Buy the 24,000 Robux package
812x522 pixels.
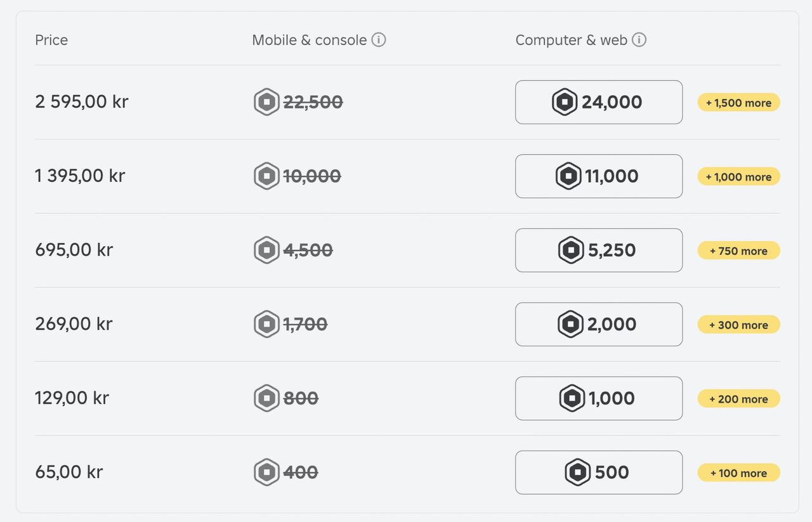(598, 102)
